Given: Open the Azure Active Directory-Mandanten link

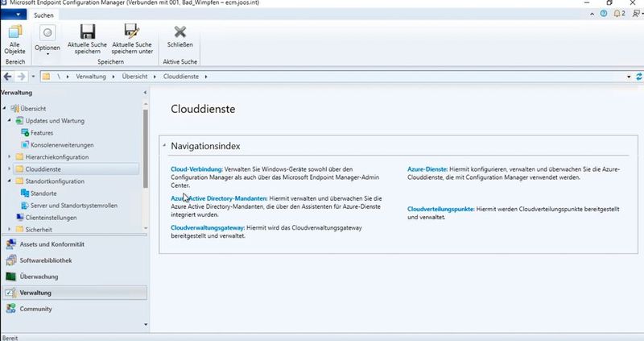Looking at the screenshot, I should click(x=219, y=198).
